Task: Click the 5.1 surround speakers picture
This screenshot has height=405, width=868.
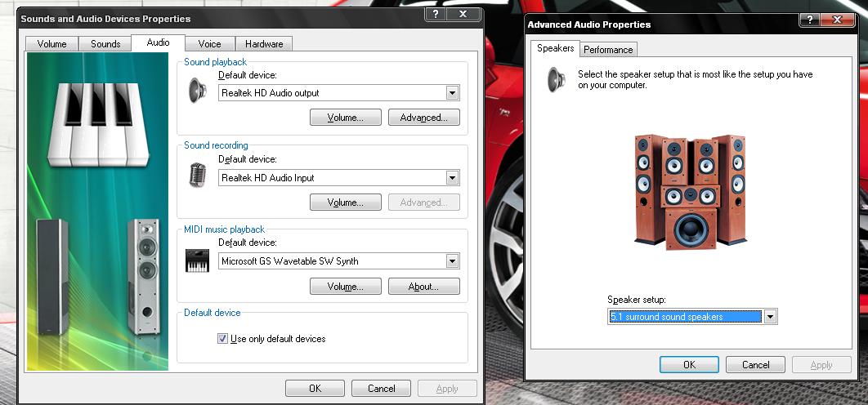Action: (690, 191)
